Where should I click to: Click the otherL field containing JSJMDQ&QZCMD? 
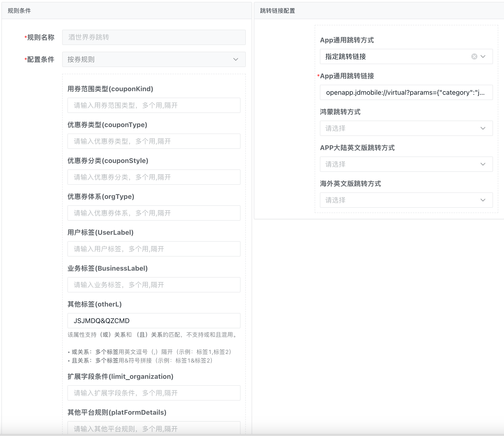(154, 321)
